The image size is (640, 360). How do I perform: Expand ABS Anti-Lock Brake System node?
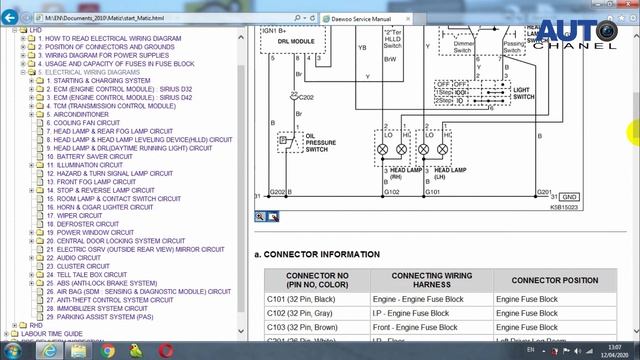[31, 283]
